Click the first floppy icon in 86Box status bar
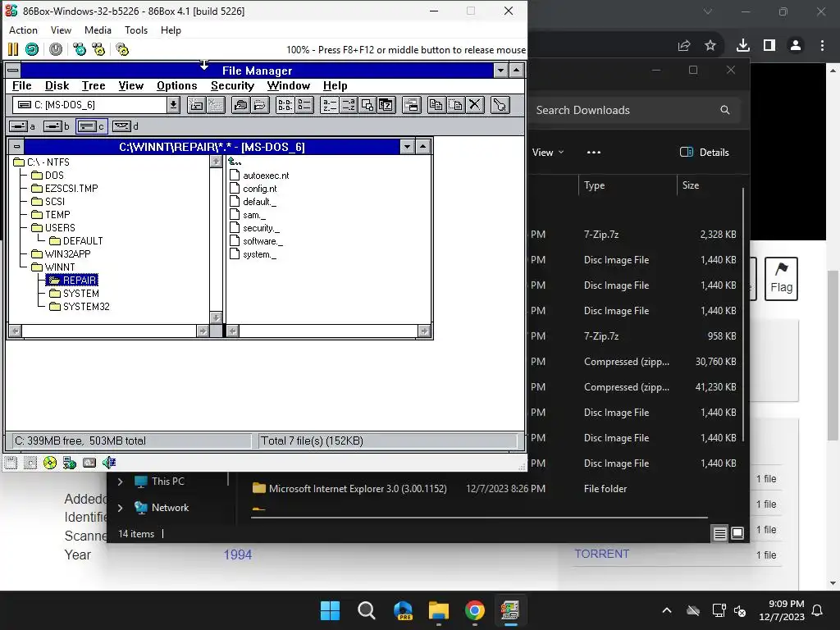This screenshot has height=630, width=840. 11,463
